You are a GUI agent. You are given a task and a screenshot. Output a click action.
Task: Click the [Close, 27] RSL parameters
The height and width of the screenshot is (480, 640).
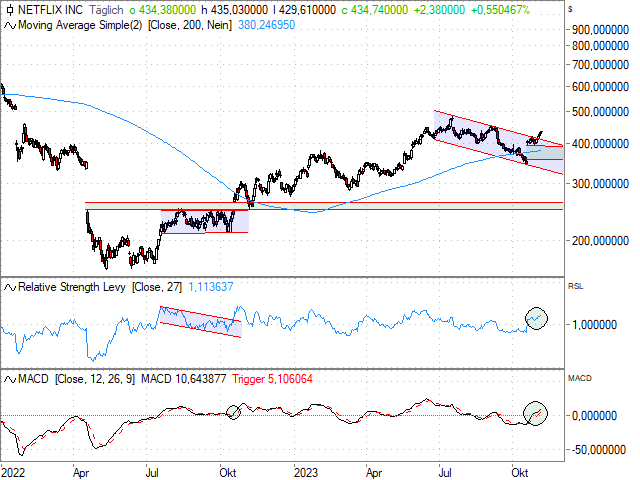pyautogui.click(x=157, y=287)
